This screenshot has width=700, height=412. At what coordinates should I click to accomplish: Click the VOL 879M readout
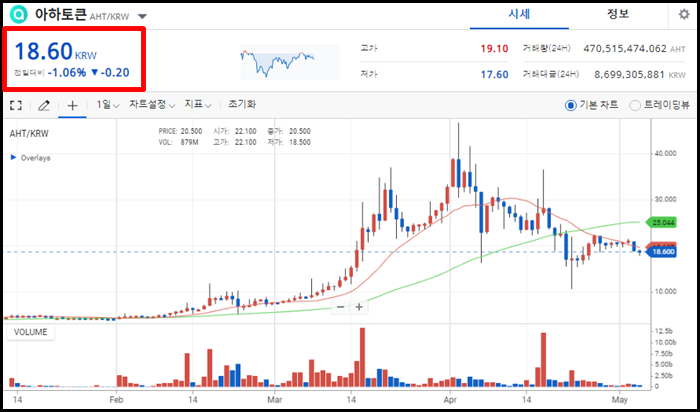point(178,142)
